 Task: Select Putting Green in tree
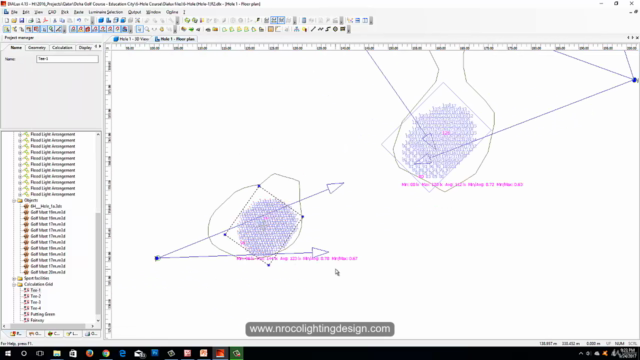tap(42, 314)
